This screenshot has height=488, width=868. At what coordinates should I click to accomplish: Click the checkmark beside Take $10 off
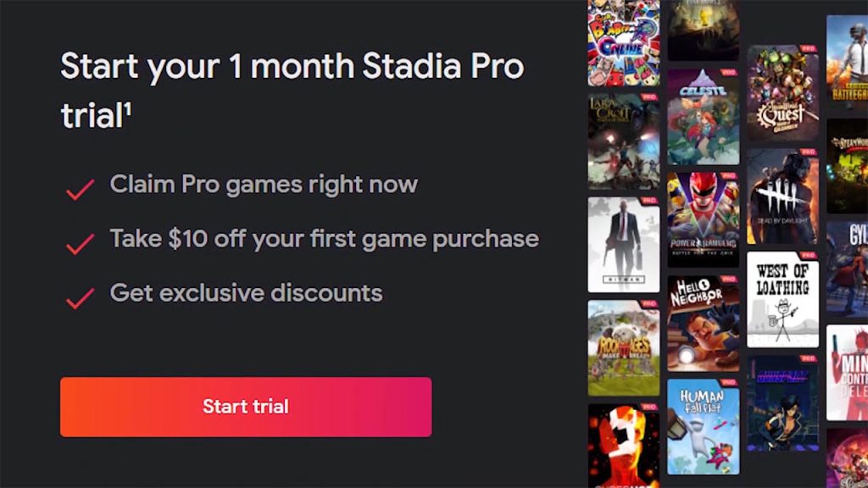80,244
